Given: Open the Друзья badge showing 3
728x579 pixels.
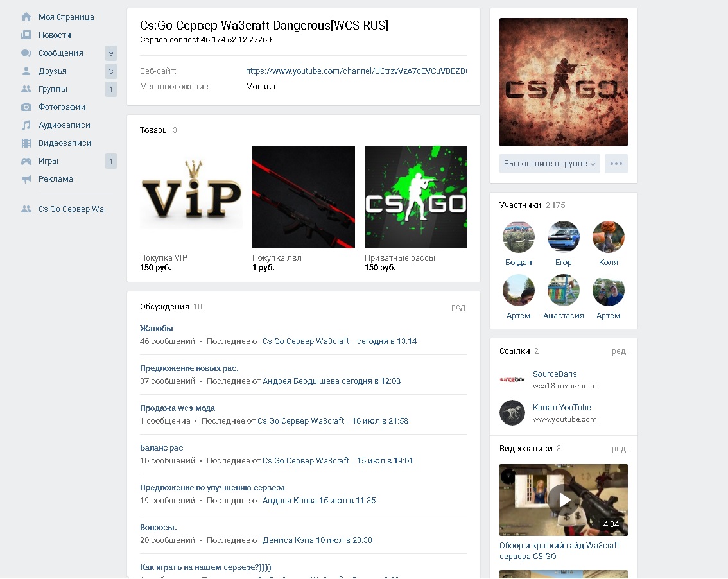Looking at the screenshot, I should (x=111, y=71).
